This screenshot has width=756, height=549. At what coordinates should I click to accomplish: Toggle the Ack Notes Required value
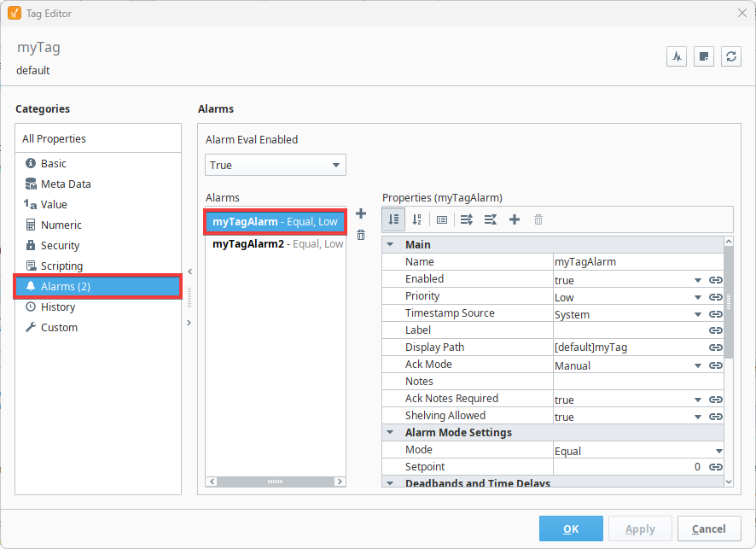698,400
